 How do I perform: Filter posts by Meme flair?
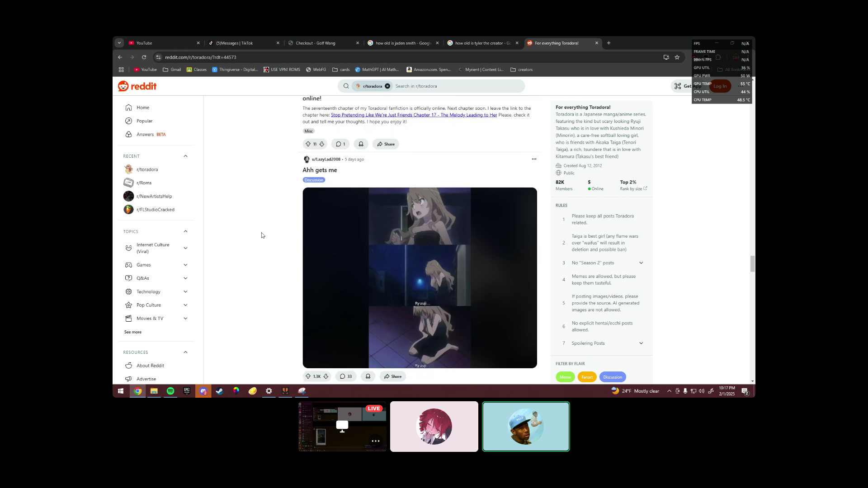click(565, 377)
